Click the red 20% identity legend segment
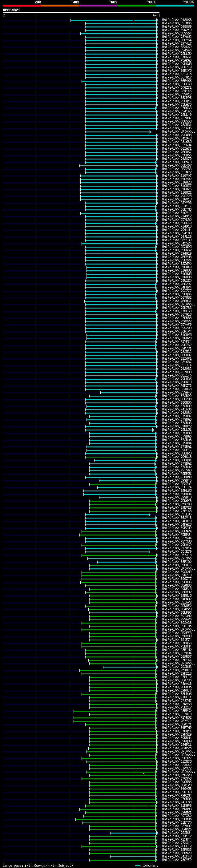Image resolution: width=197 pixels, height=868 pixels. coord(22,6)
